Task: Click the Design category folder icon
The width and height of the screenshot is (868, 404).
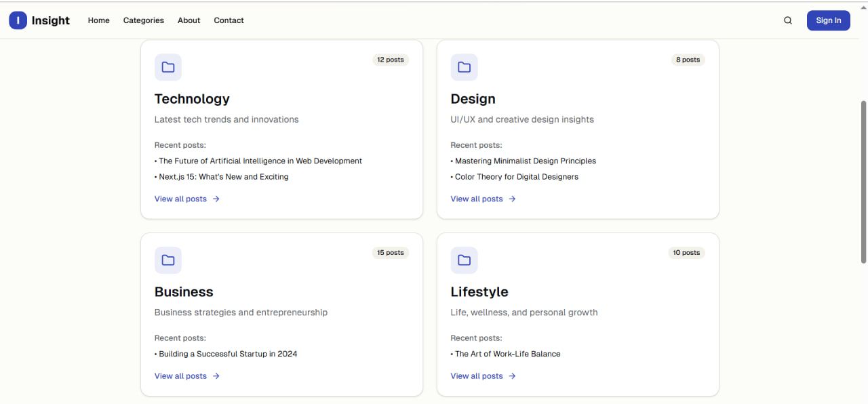Action: pos(465,67)
